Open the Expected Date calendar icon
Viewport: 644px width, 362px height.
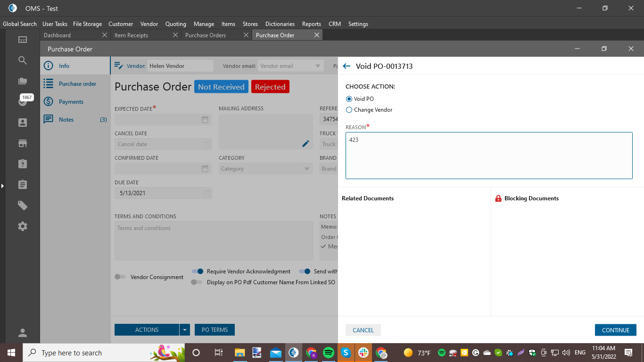click(205, 120)
